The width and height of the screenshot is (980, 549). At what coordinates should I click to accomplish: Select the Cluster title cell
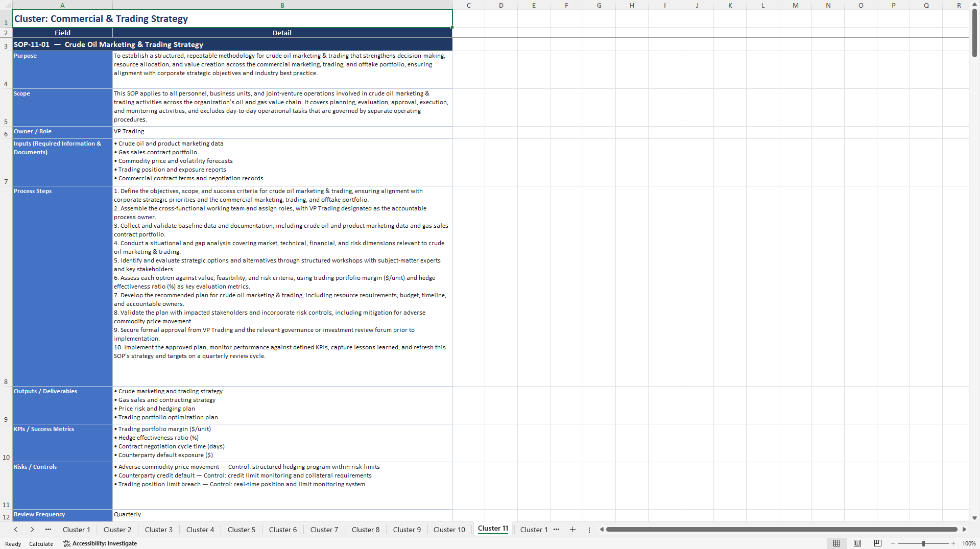(232, 19)
